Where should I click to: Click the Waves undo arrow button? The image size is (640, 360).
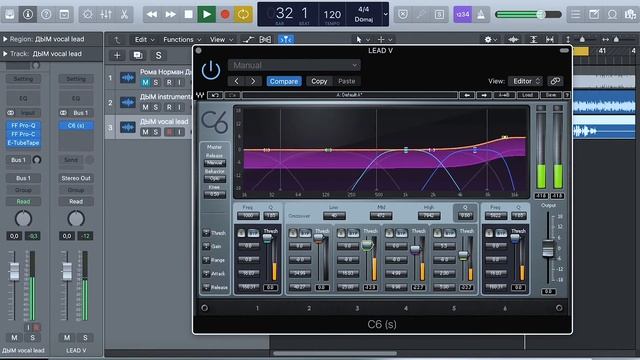[x=215, y=95]
